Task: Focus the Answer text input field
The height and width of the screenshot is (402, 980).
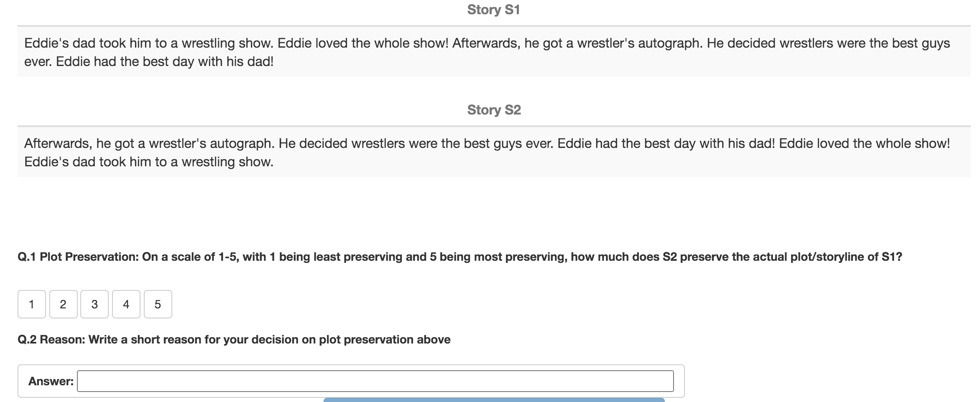Action: pyautogui.click(x=375, y=381)
